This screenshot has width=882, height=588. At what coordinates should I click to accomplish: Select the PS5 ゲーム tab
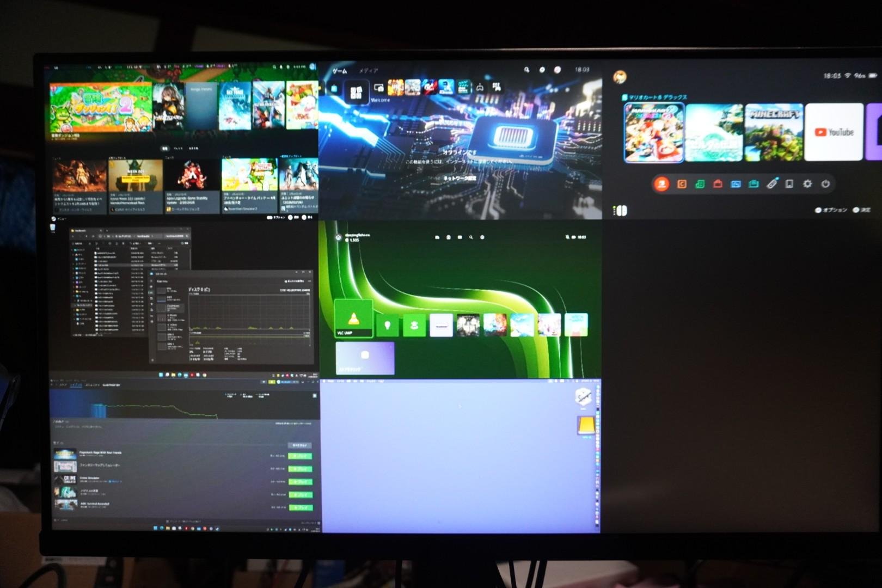coord(339,71)
